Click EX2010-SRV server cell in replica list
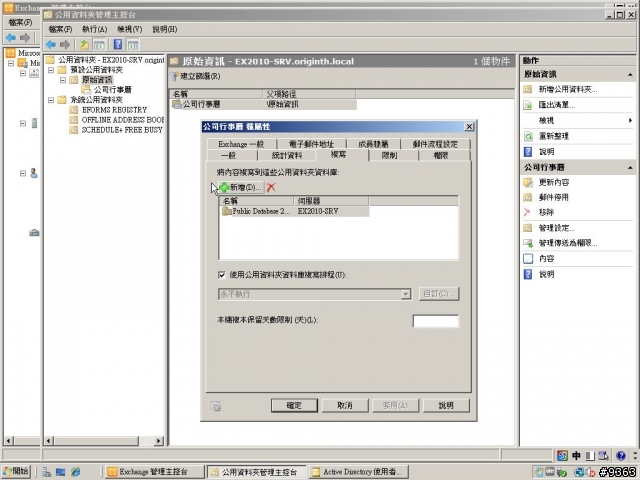640x480 pixels. [318, 211]
